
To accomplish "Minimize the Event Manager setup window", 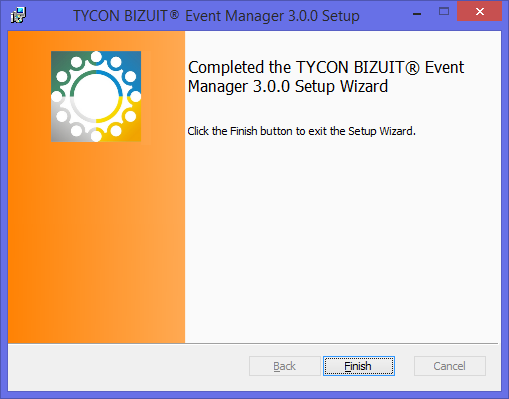I will coord(417,13).
